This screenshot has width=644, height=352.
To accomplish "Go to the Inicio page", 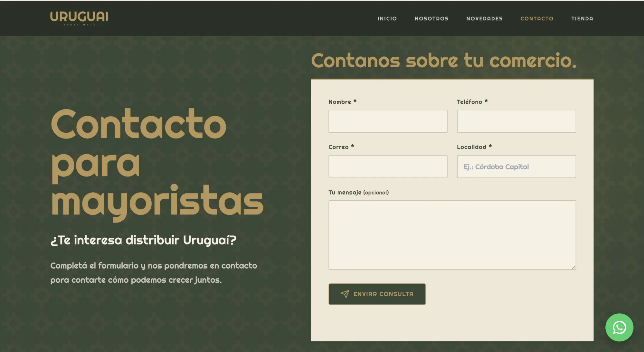I will [387, 18].
